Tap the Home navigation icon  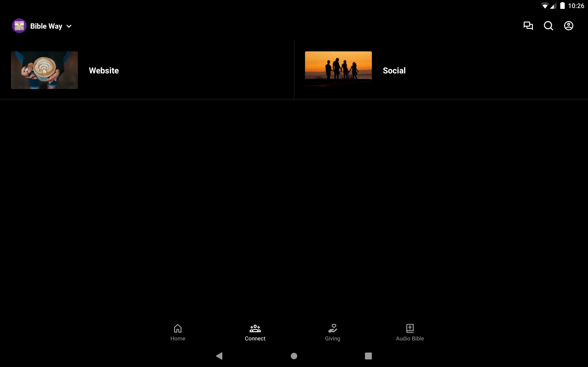[x=177, y=332]
